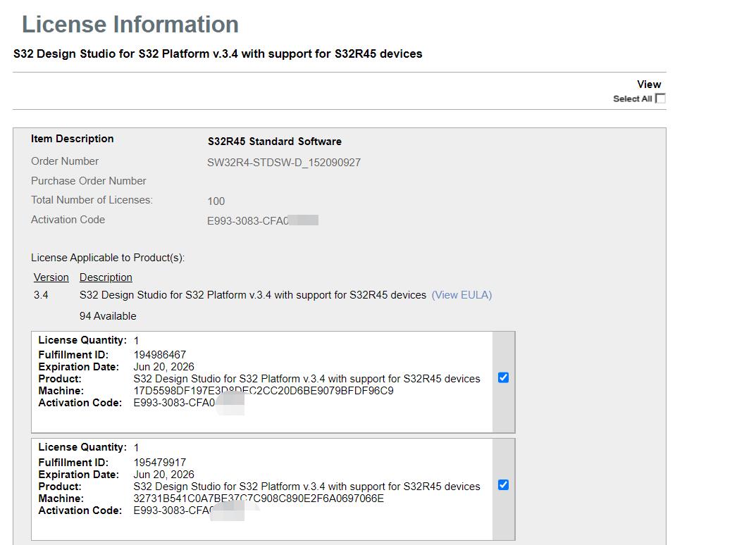This screenshot has height=545, width=756.
Task: Click Total Number of Licenses value 100
Action: (x=216, y=201)
